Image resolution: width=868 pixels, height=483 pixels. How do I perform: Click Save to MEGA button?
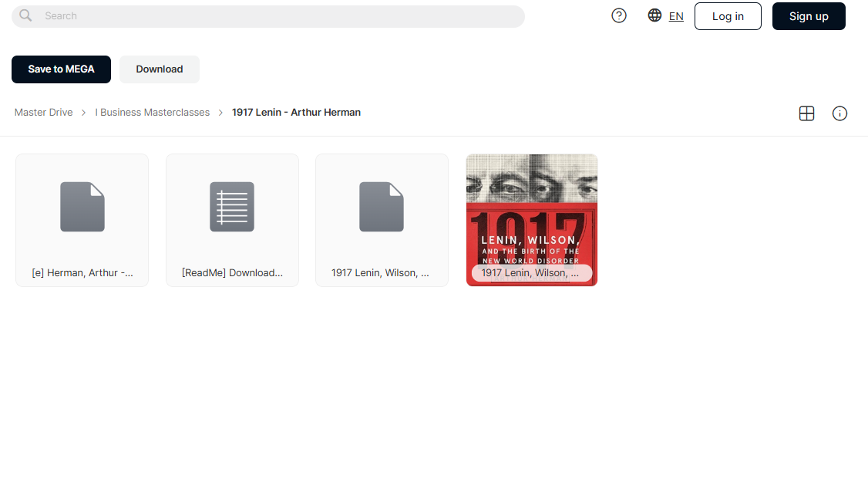click(x=61, y=69)
